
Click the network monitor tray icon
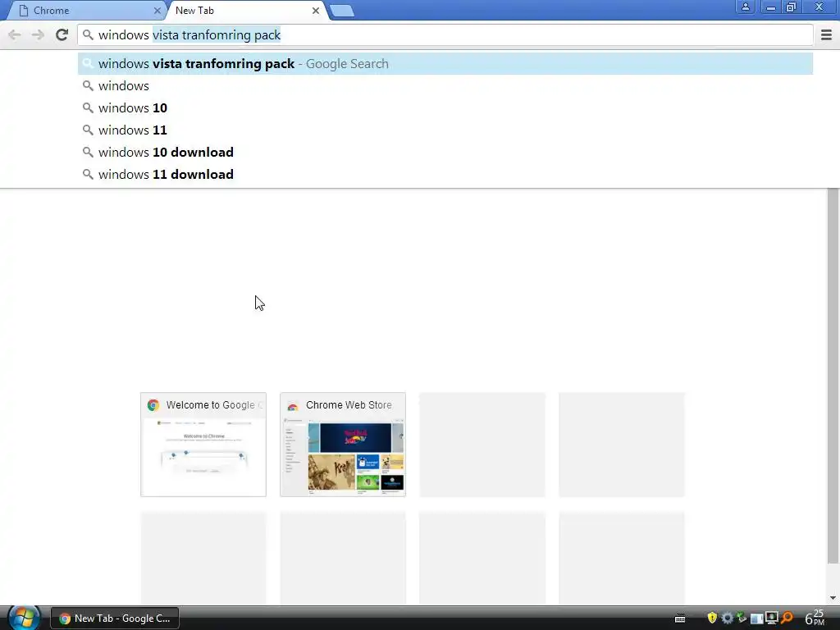pyautogui.click(x=771, y=619)
